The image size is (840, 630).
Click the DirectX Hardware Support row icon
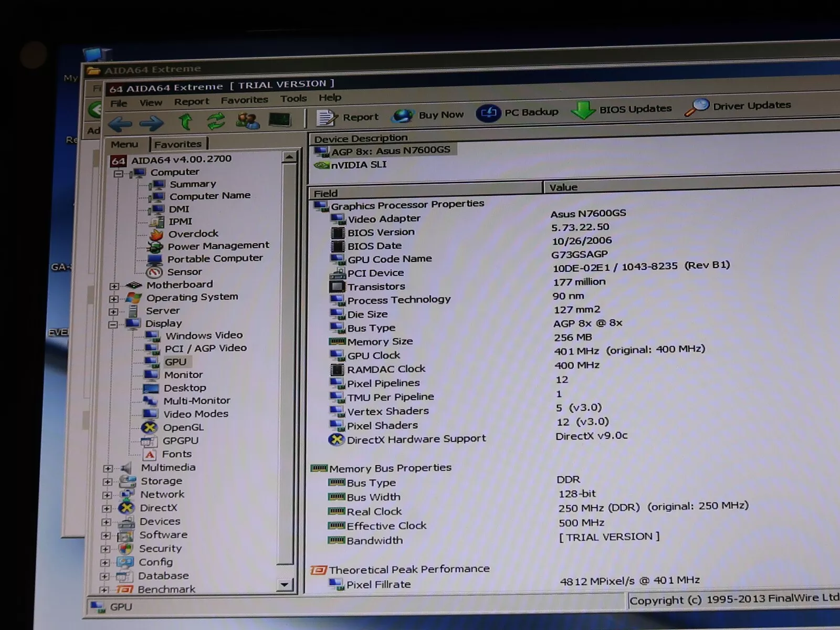336,440
